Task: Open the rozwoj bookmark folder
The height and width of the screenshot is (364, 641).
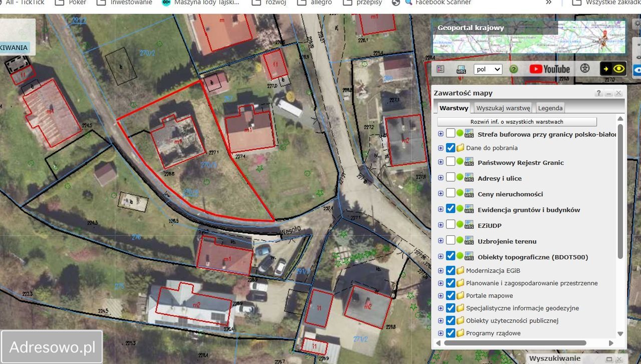Action: pyautogui.click(x=269, y=3)
